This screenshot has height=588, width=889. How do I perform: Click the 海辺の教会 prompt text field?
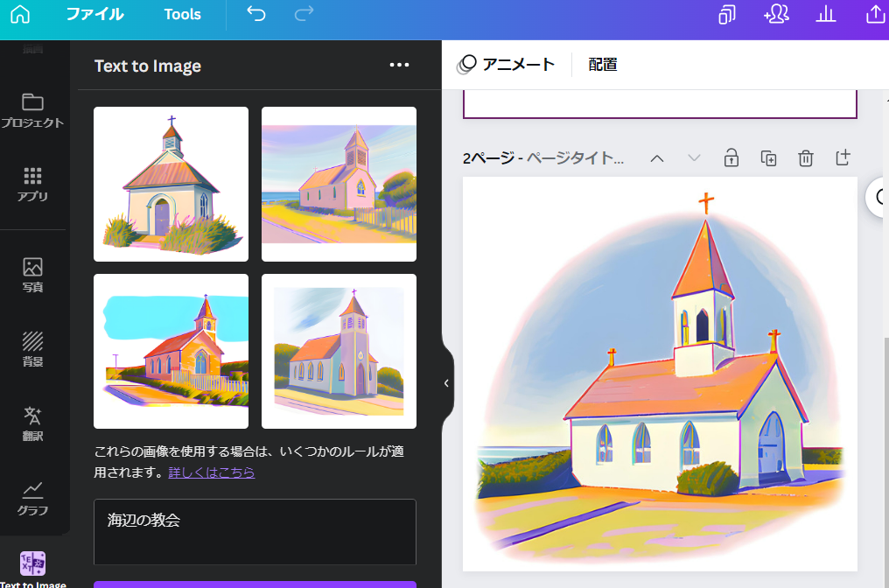[255, 532]
